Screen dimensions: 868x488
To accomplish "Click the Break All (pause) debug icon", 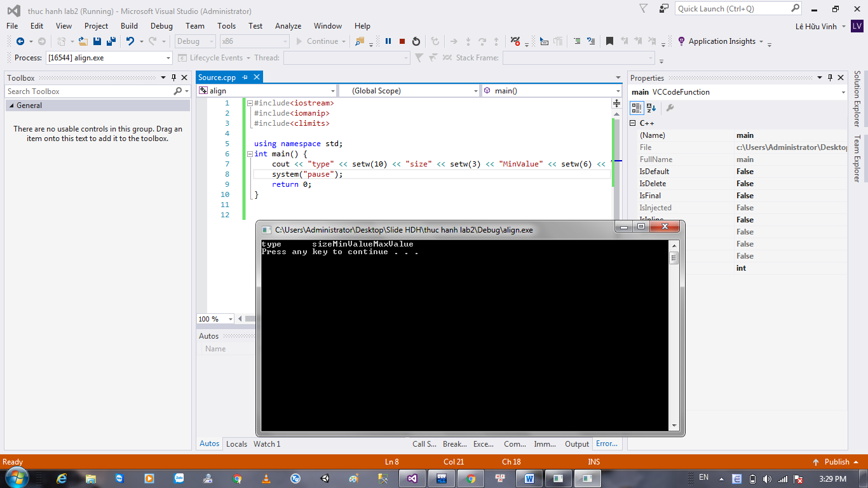I will click(x=388, y=41).
